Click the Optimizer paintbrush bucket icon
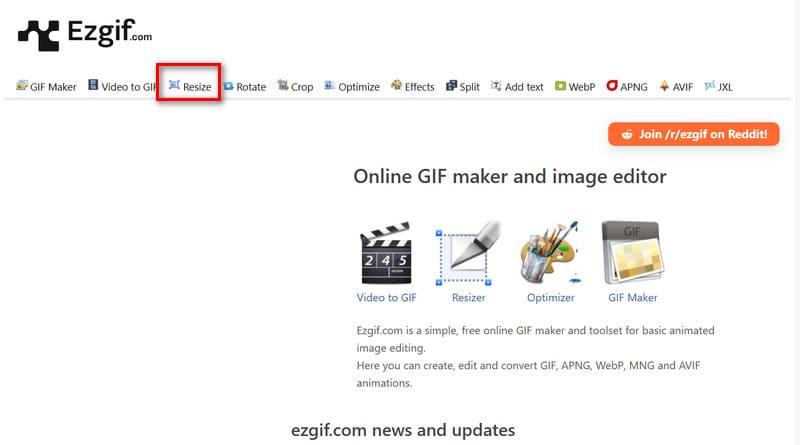800x445 pixels. click(550, 254)
